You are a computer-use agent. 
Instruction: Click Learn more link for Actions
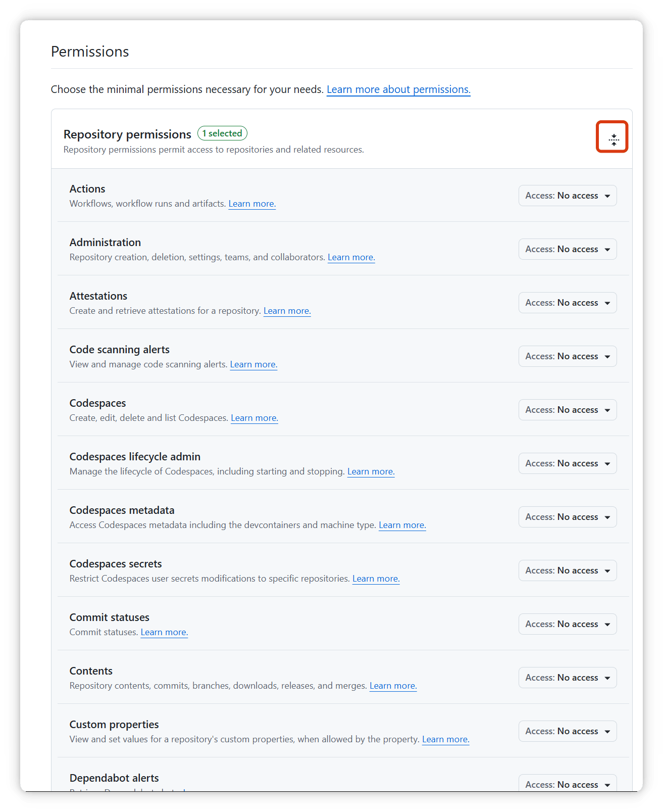pos(252,204)
